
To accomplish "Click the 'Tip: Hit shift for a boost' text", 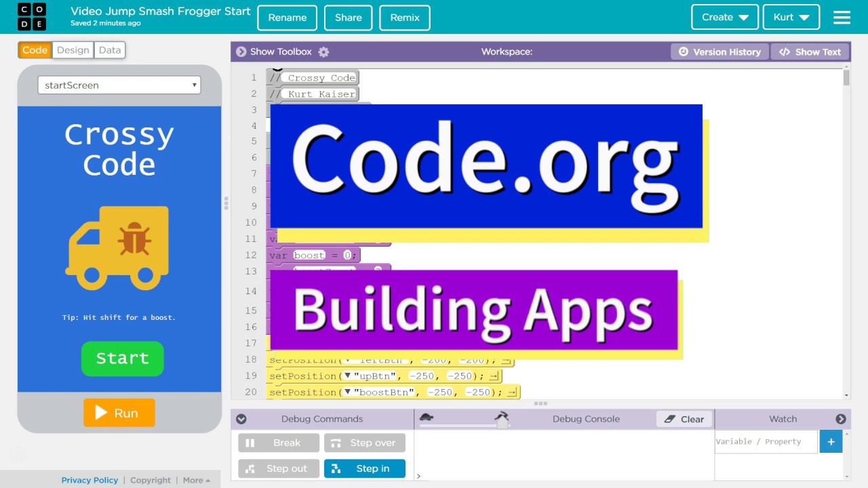I will coord(119,317).
